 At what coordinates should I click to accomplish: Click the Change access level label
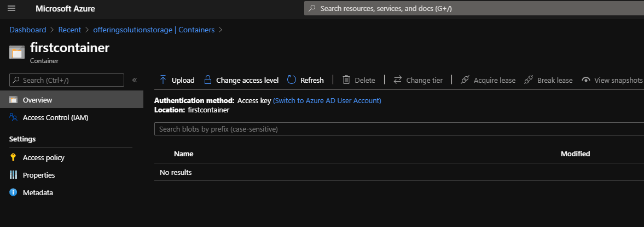click(247, 80)
